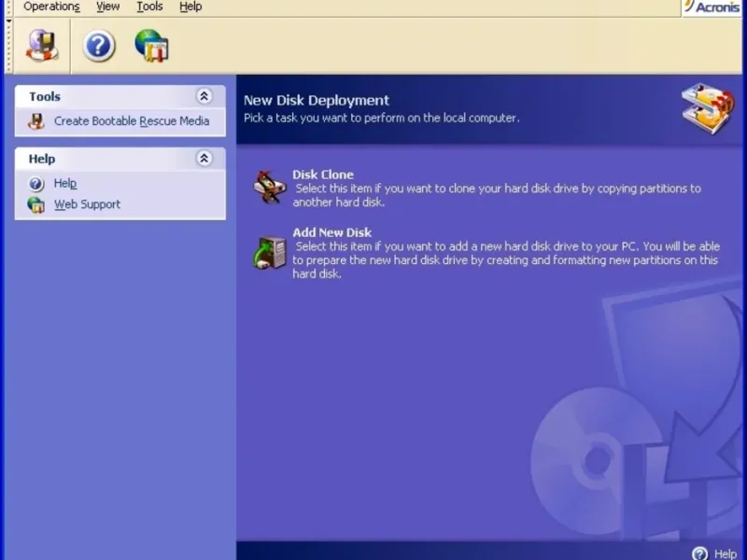The image size is (747, 560).
Task: Click the web support globe toolbar icon
Action: [x=152, y=46]
